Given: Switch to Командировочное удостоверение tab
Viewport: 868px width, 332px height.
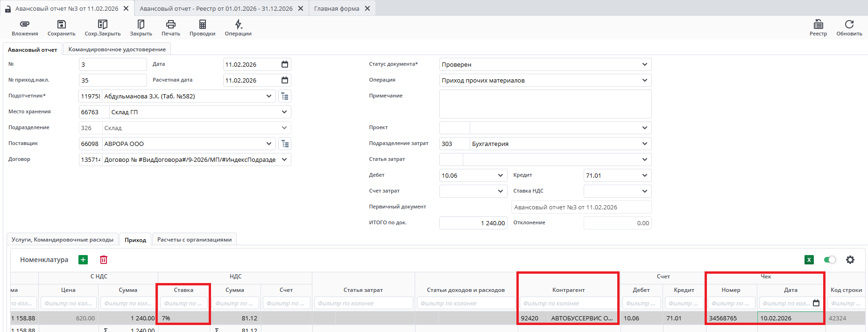Looking at the screenshot, I should (117, 49).
